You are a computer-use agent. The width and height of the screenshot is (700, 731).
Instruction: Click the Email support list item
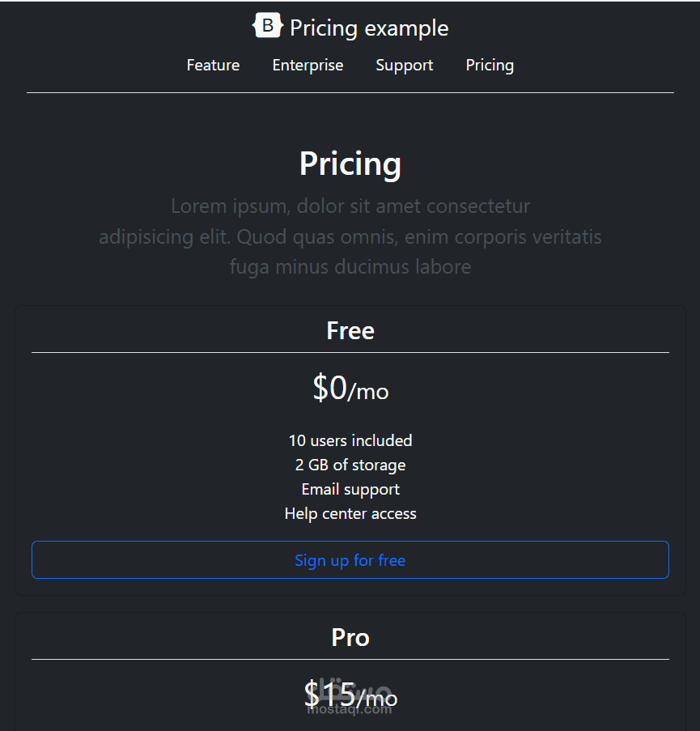350,489
